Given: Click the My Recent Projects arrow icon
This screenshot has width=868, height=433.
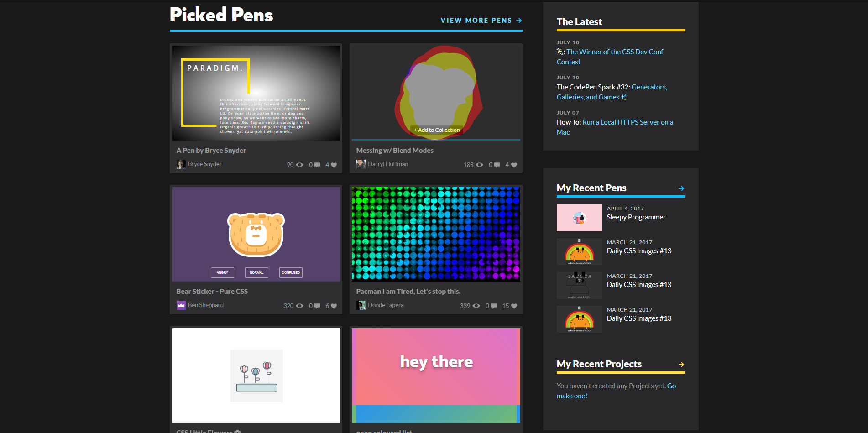Looking at the screenshot, I should 681,365.
